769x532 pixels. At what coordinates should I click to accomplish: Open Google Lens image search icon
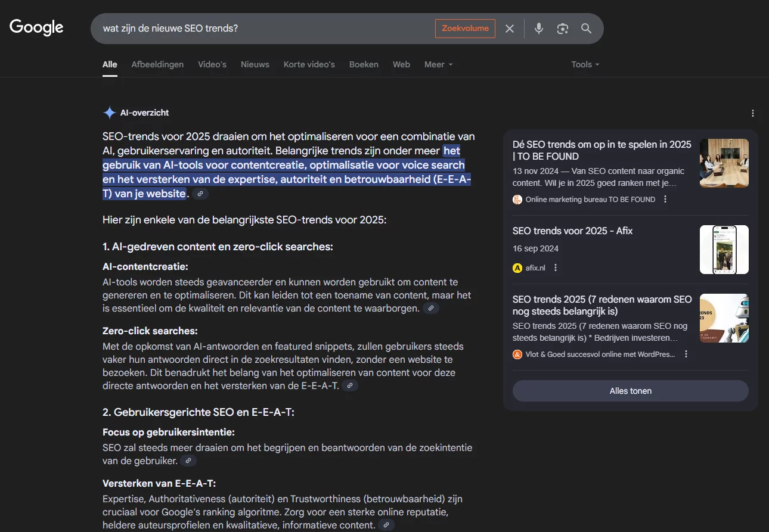(x=563, y=29)
